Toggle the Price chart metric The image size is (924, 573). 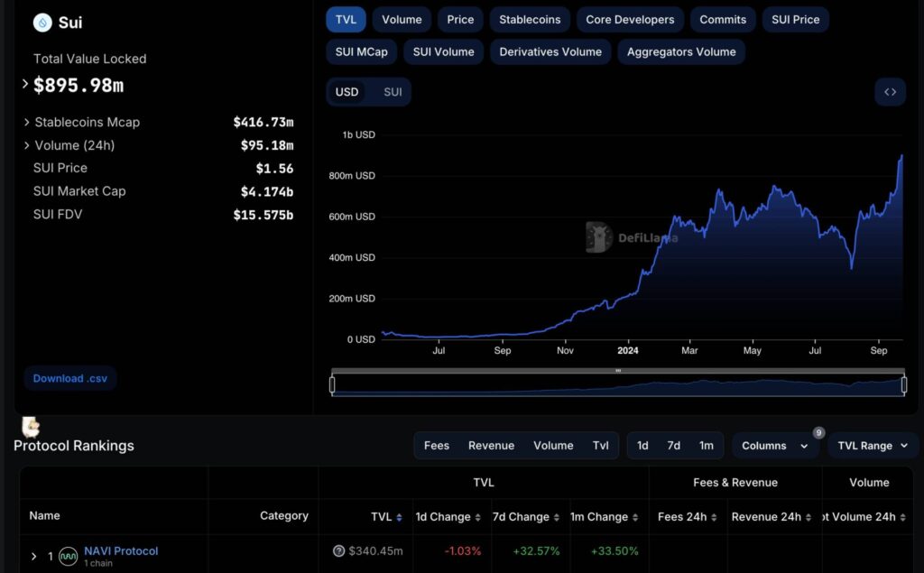tap(460, 20)
